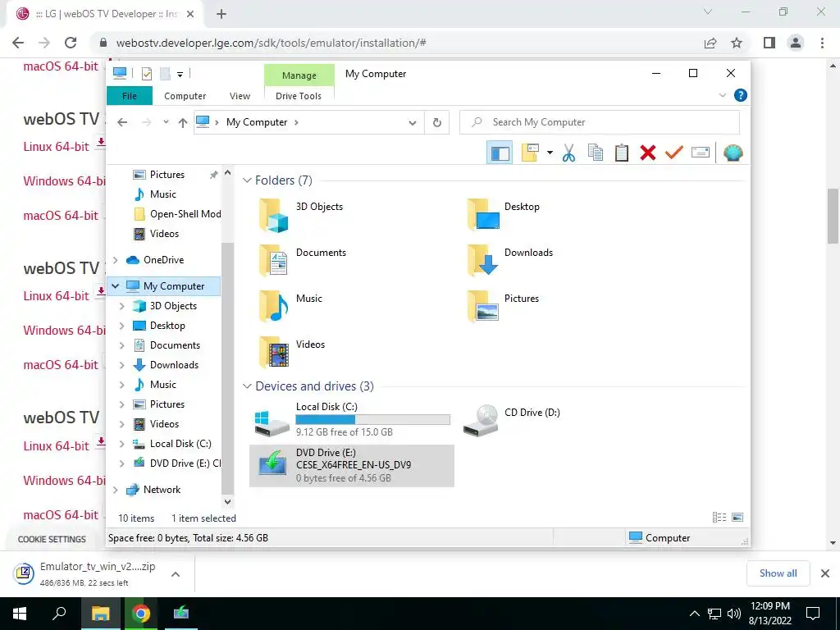Open menu arrow for Emulator_tv_win zip download
The image size is (840, 630).
click(176, 574)
